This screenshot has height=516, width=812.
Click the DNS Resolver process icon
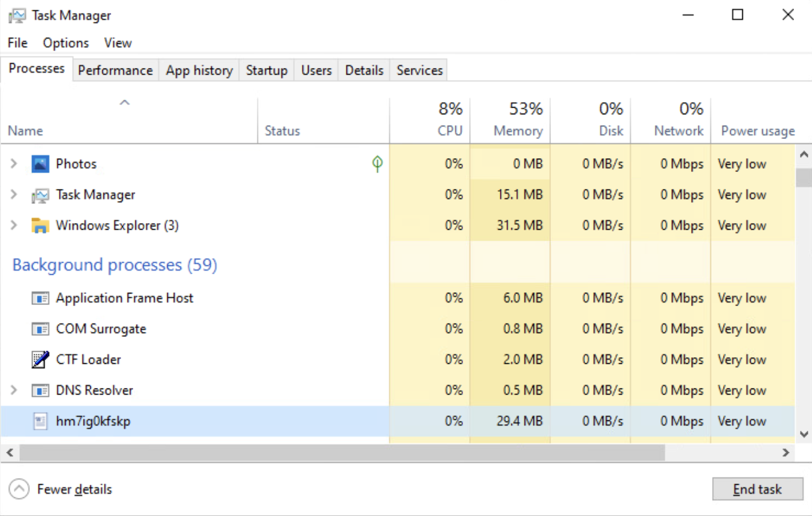tap(40, 390)
